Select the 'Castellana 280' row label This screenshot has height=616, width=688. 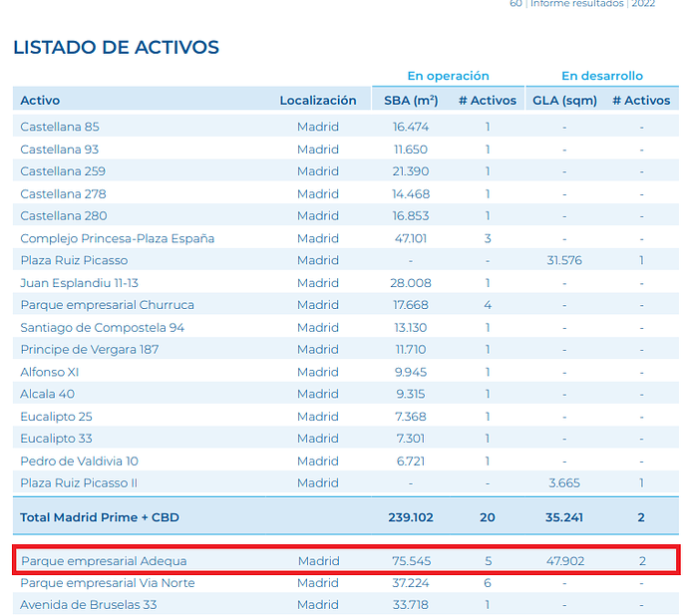[64, 216]
